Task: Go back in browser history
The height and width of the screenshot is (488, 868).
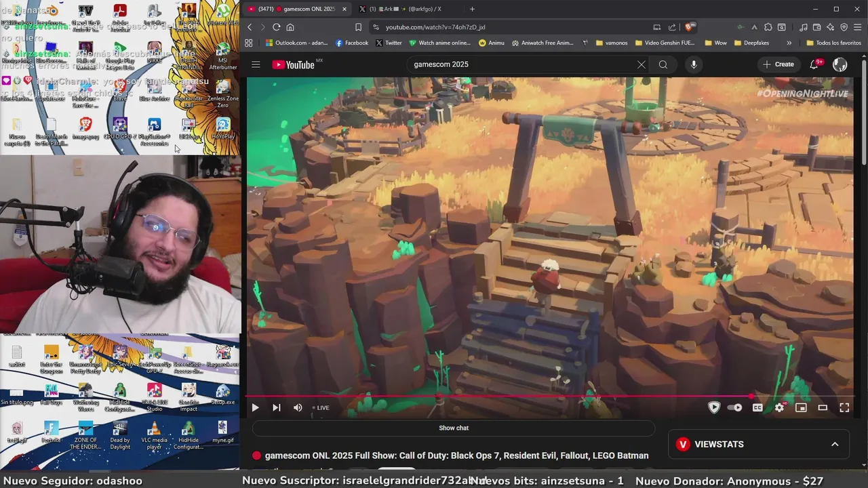Action: (x=250, y=27)
